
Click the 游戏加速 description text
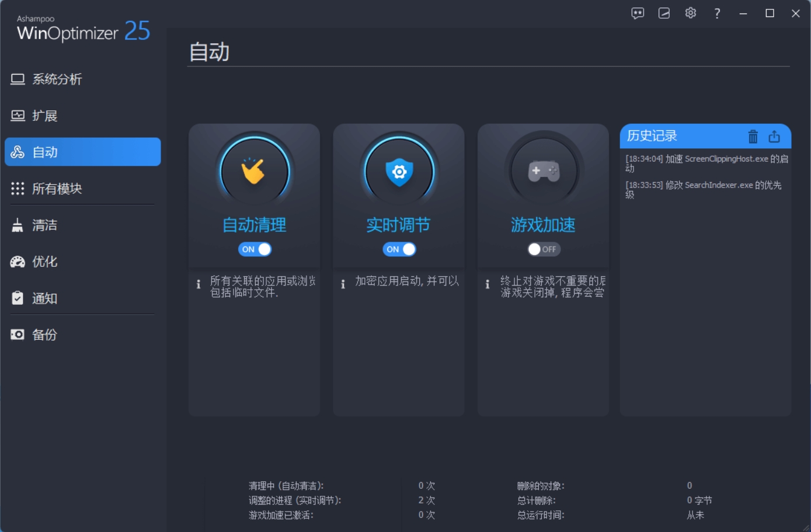[x=553, y=287]
